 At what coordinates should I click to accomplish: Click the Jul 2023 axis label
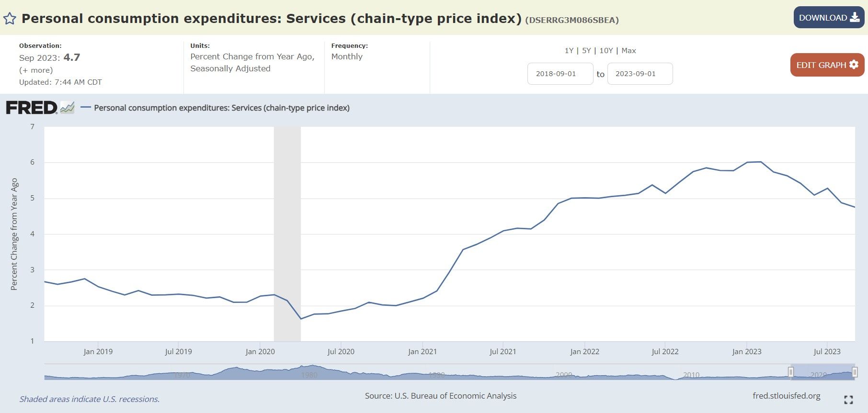point(827,351)
